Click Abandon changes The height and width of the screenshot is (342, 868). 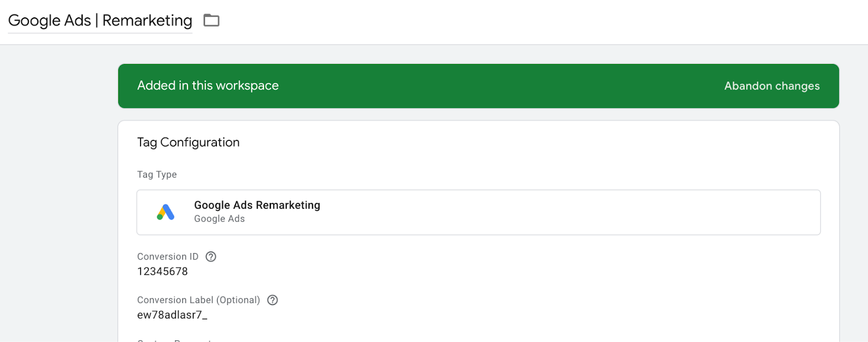[771, 86]
